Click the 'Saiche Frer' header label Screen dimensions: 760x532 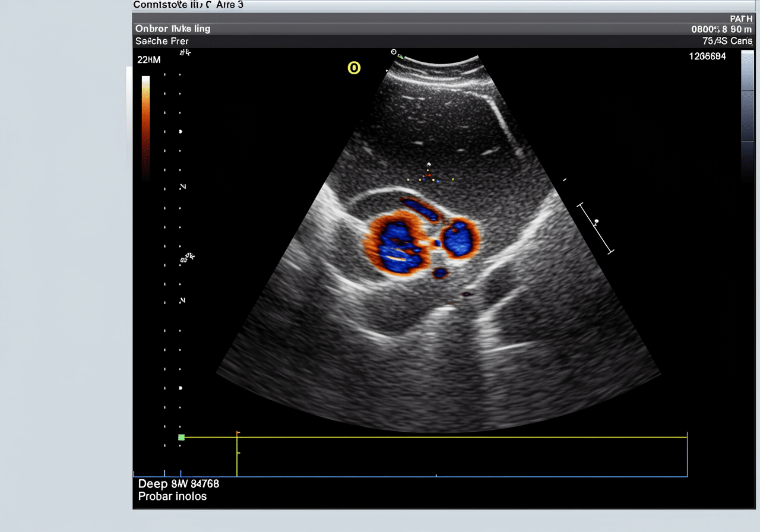pyautogui.click(x=162, y=42)
